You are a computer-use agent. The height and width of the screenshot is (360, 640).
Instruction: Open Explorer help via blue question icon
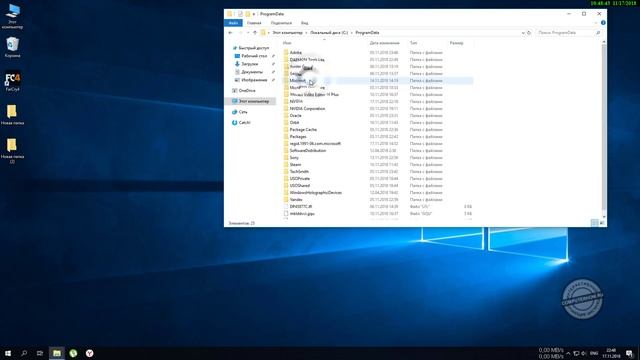[603, 23]
